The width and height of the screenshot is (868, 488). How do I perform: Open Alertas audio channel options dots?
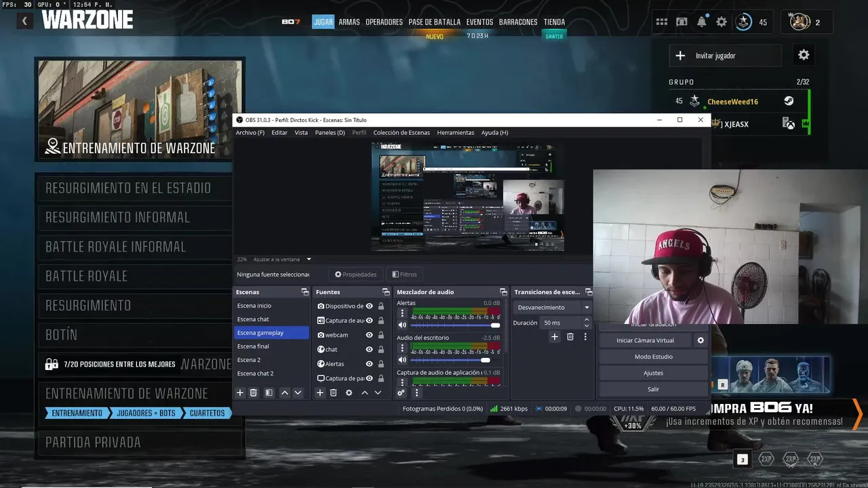pyautogui.click(x=402, y=313)
